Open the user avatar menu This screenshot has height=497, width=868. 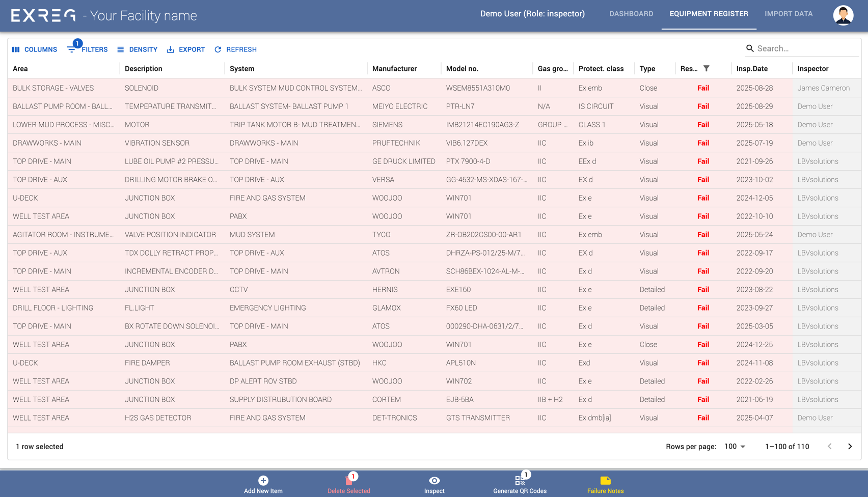click(843, 15)
